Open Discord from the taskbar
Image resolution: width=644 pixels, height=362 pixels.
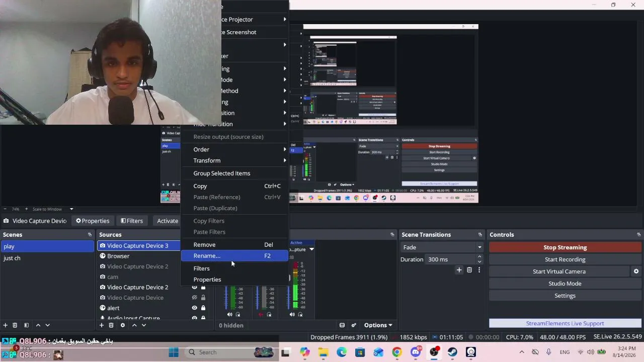click(416, 352)
